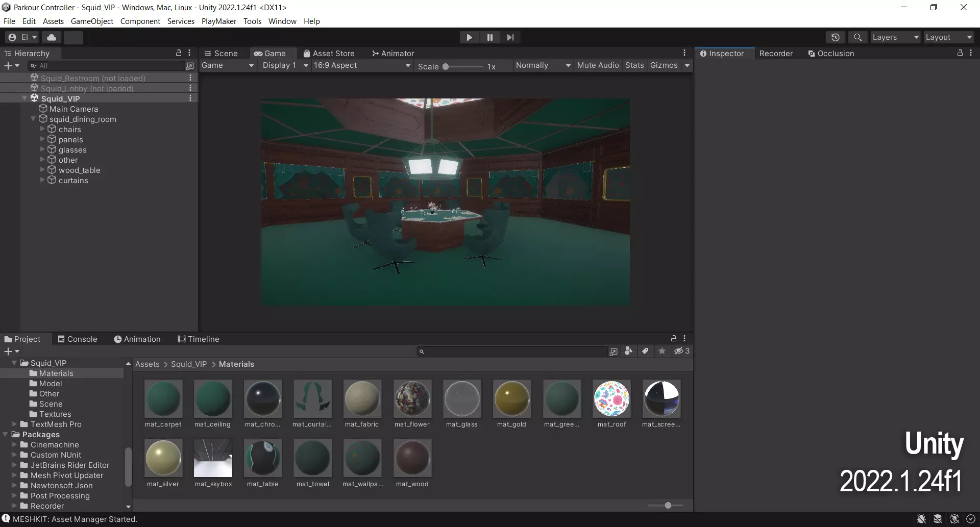Expand the chairs object

(x=42, y=129)
